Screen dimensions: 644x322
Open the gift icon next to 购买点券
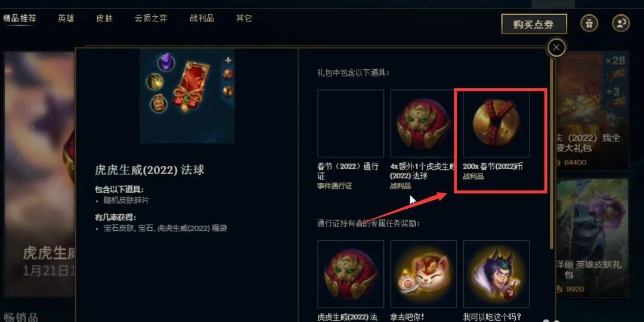(589, 23)
